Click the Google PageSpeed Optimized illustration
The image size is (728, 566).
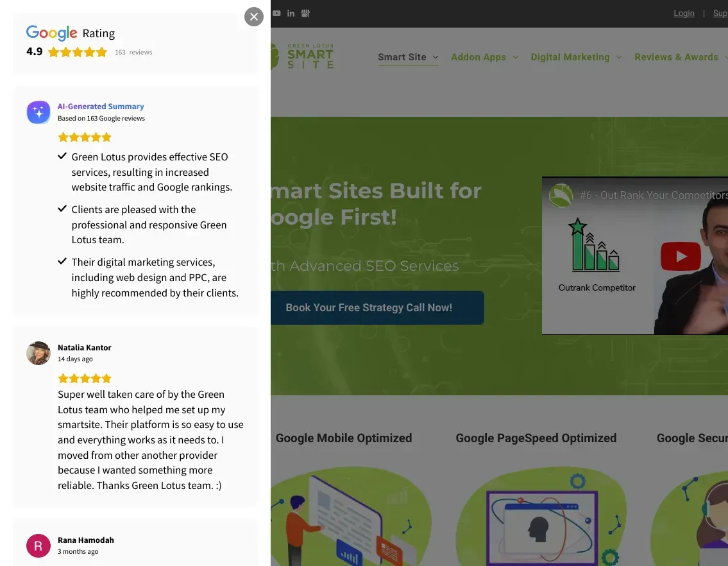point(541,517)
